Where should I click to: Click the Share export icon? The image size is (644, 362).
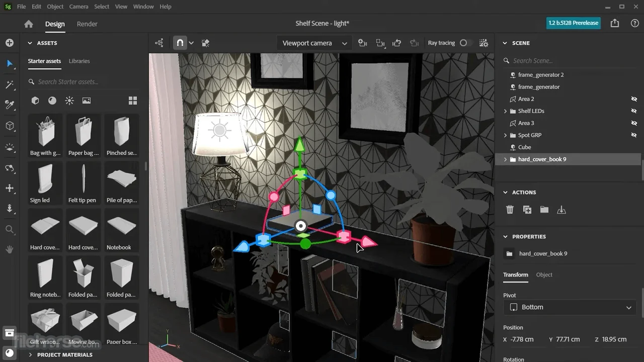tap(615, 23)
